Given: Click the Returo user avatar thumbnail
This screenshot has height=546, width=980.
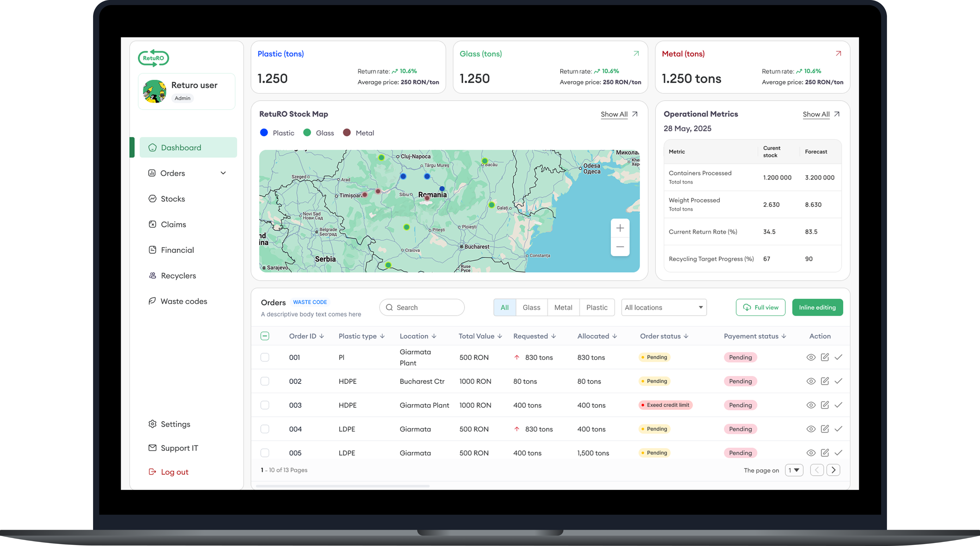Looking at the screenshot, I should pos(155,91).
